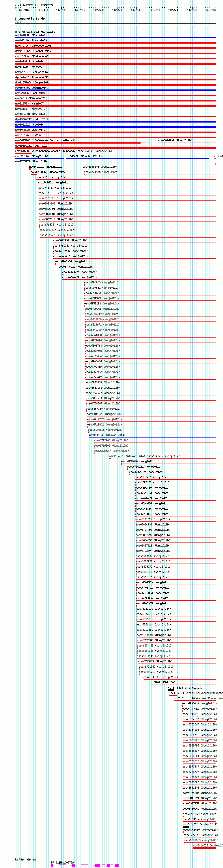Open esv3615288 1000GenomesConsortiumPhase3 variant

point(45,140)
